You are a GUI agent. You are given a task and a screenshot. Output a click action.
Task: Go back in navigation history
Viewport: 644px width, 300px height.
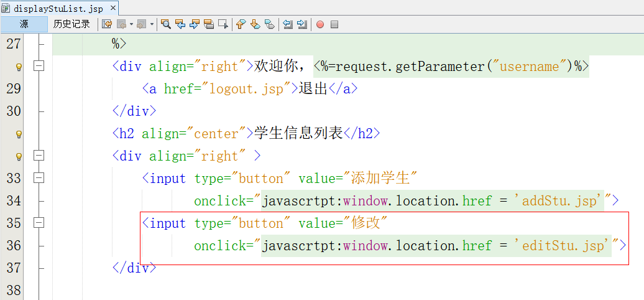[x=122, y=25]
